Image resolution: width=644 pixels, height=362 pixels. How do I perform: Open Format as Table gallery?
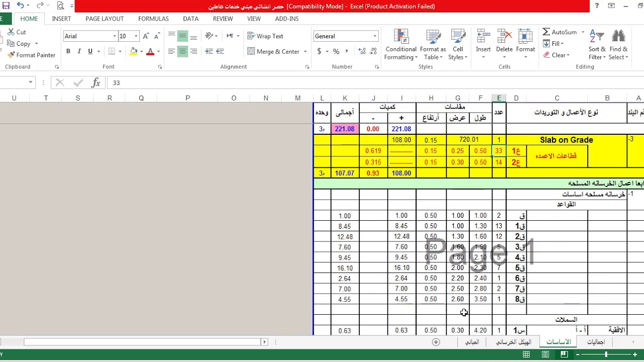tap(433, 44)
